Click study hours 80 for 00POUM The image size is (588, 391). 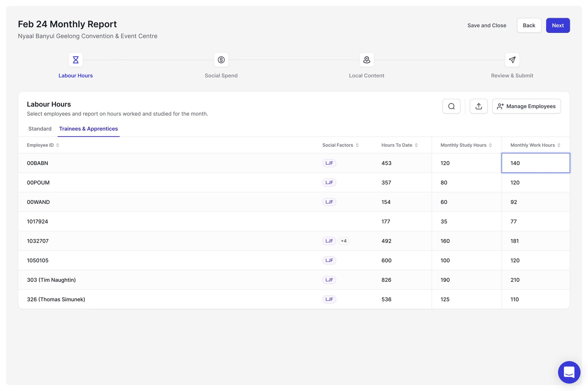pos(466,182)
